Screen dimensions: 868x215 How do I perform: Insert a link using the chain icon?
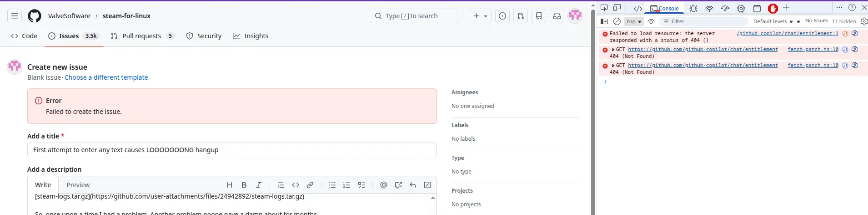coord(310,185)
